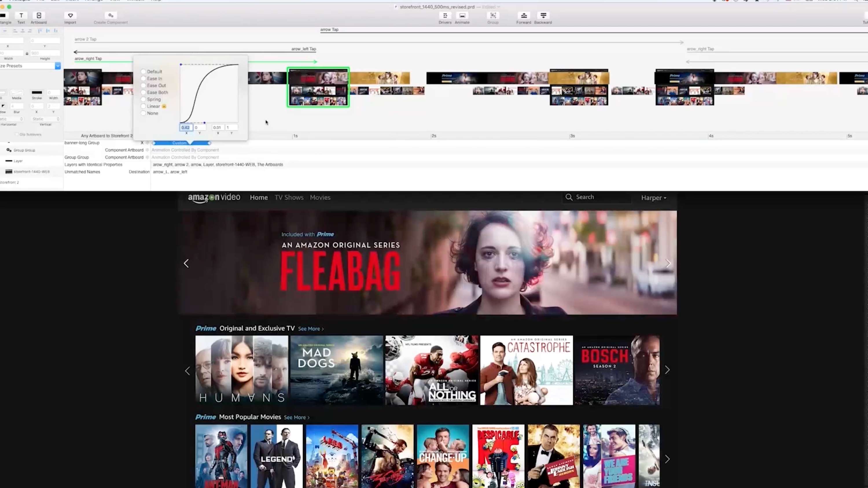This screenshot has width=868, height=488.
Task: Click the component icon beside Group Group layer
Action: (9, 150)
